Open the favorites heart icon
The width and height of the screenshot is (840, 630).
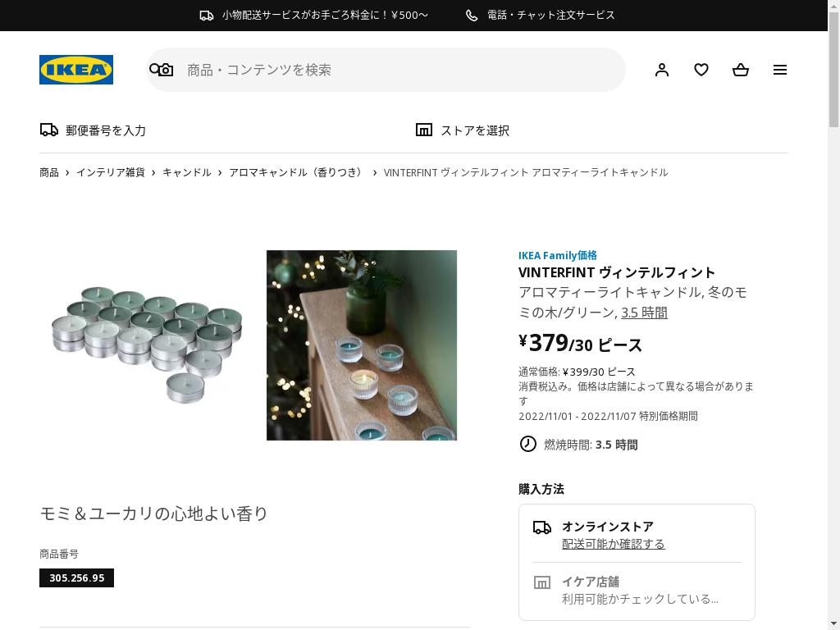pyautogui.click(x=701, y=70)
